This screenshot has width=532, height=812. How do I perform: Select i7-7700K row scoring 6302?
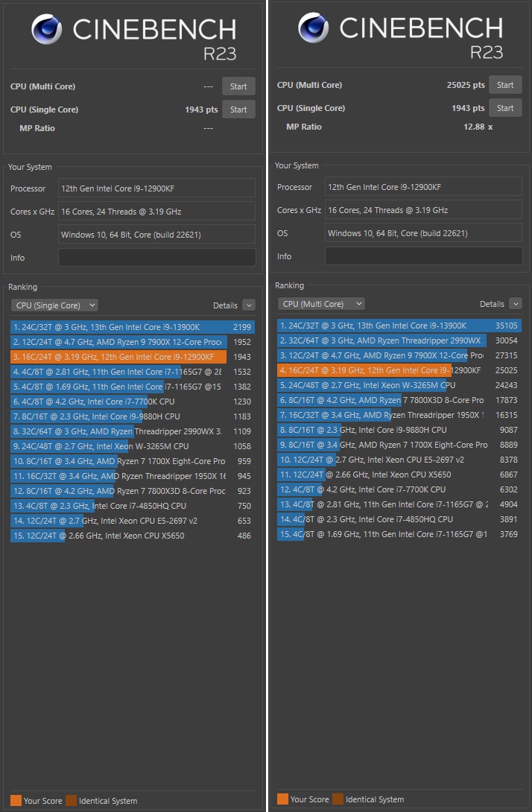399,489
